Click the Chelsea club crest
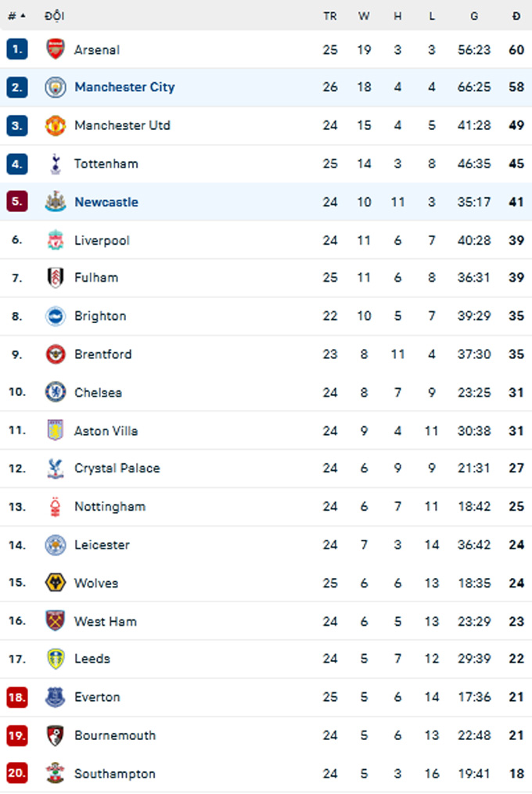 pos(56,392)
